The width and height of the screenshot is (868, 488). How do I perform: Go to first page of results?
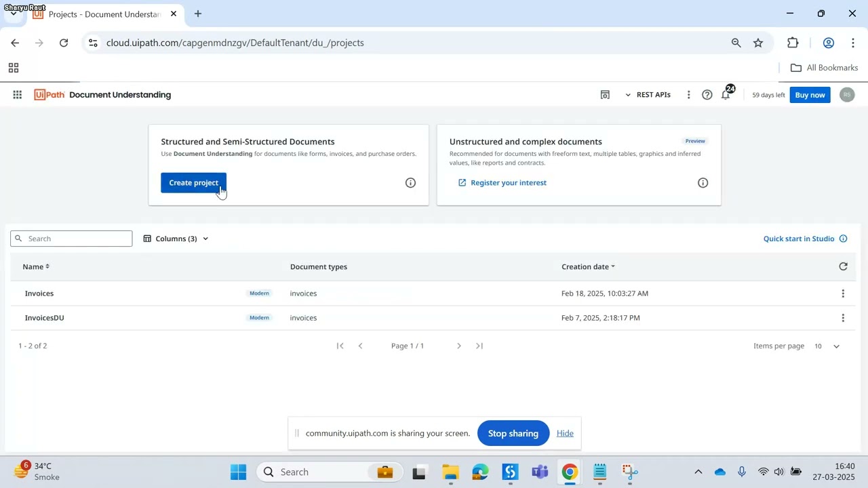(340, 346)
